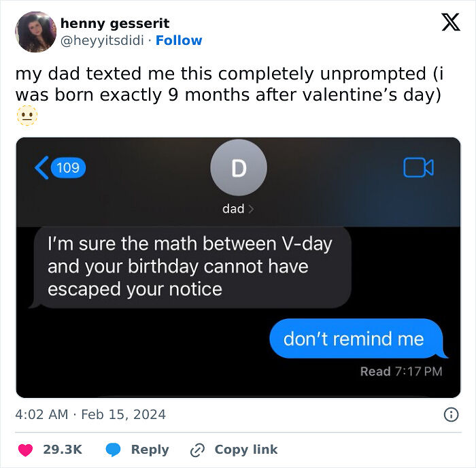Tap the 109 unread messages badge
Viewport: 476px width, 468px height.
[67, 167]
